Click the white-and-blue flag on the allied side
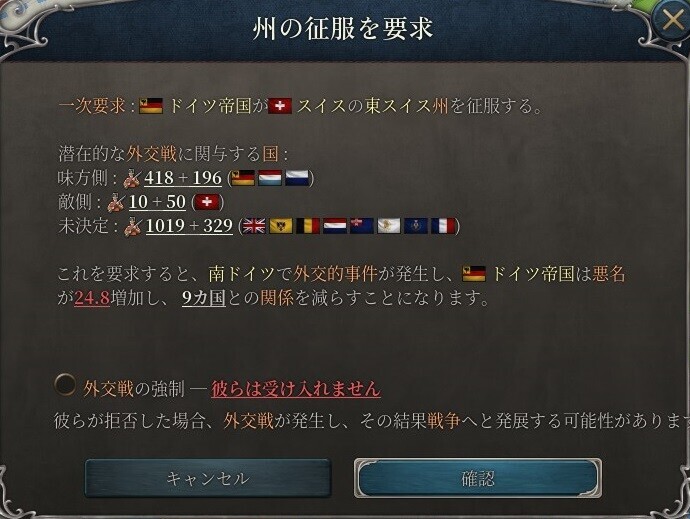This screenshot has width=690, height=519. click(x=297, y=178)
